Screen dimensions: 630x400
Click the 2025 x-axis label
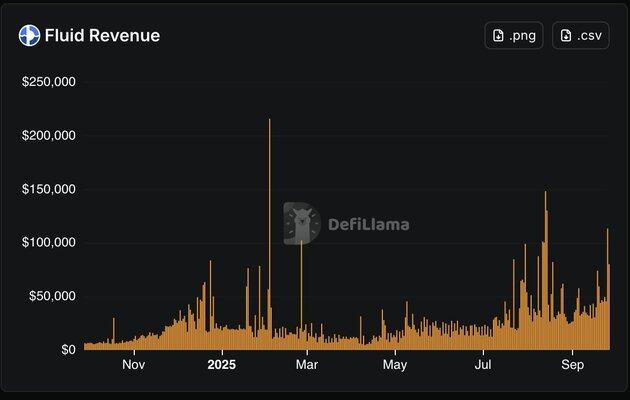pos(221,365)
